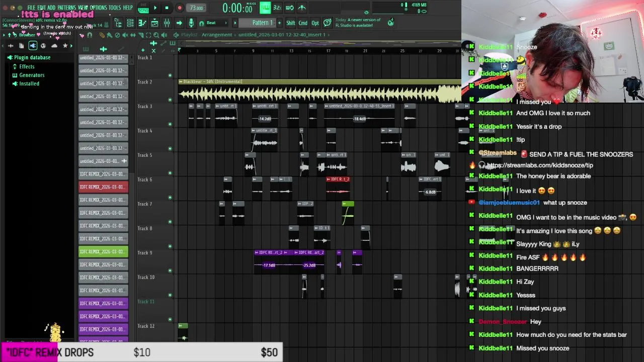This screenshot has width=644, height=362.
Task: Mute Track 1 via its green dot
Action: [170, 75]
